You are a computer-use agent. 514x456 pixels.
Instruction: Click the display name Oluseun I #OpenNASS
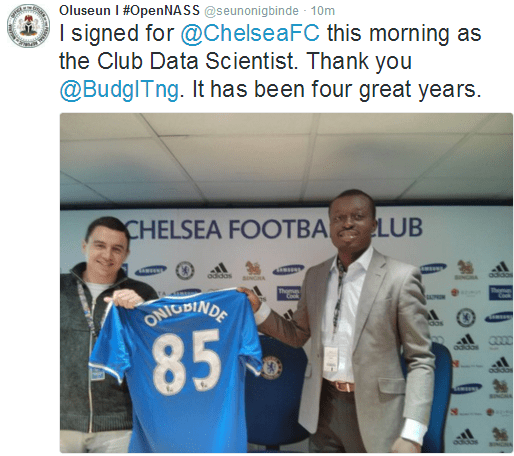[129, 11]
